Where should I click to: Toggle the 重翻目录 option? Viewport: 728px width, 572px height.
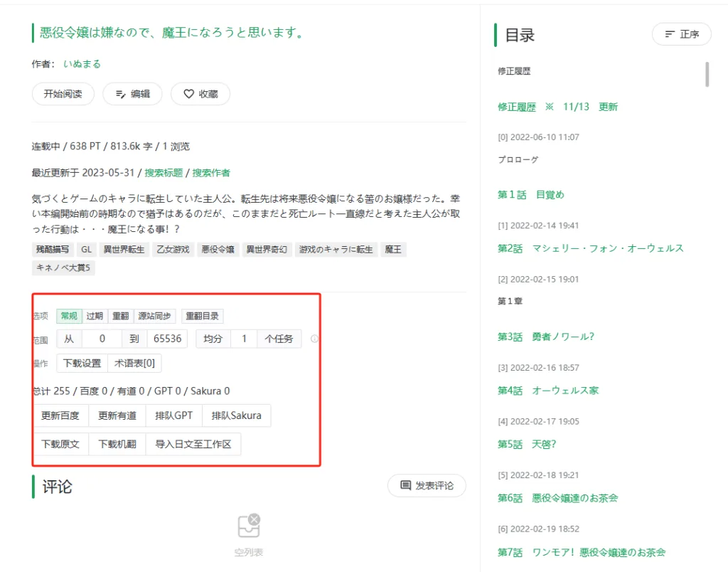(x=203, y=316)
